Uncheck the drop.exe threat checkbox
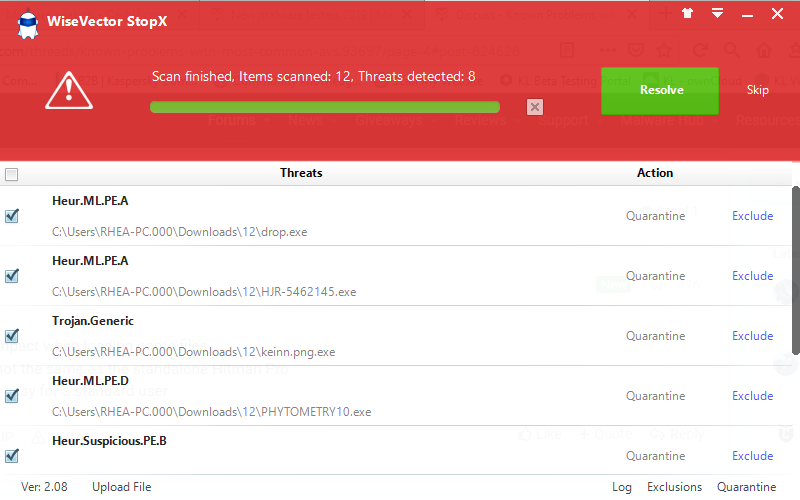Screen dimensions: 800x500 (x=12, y=216)
